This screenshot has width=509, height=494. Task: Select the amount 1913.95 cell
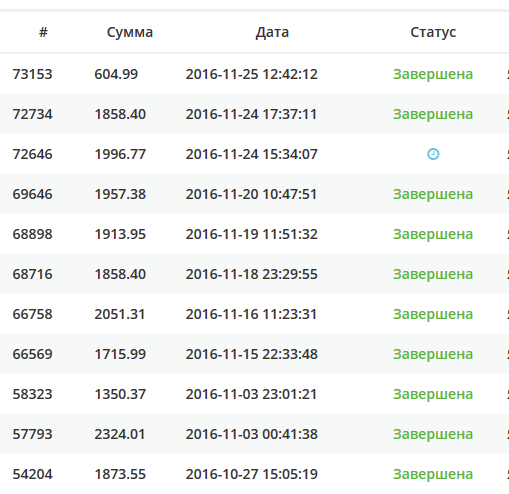120,234
